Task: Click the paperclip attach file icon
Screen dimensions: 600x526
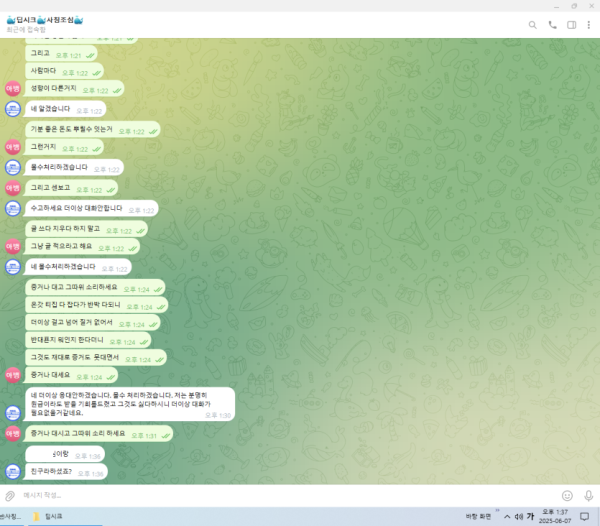Action: 10,496
